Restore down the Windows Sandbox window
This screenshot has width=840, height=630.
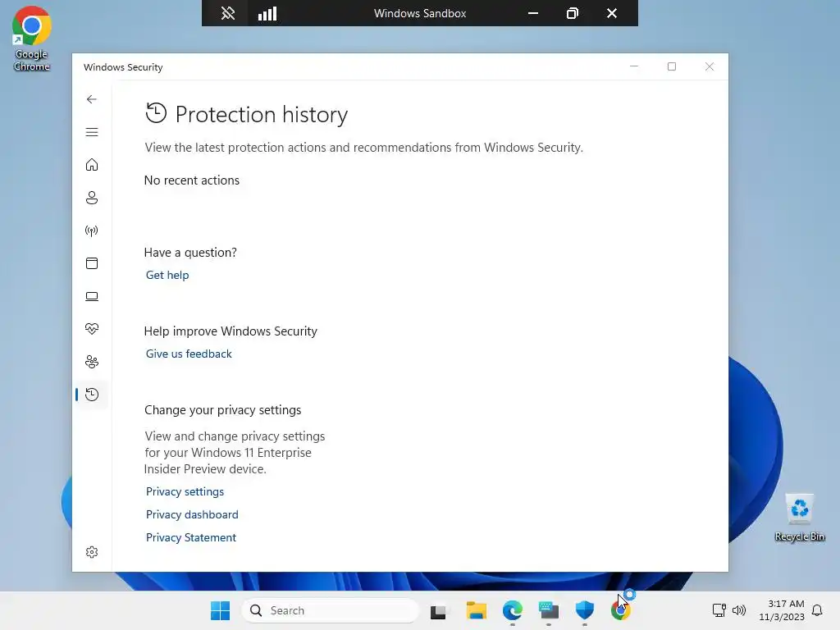[572, 13]
